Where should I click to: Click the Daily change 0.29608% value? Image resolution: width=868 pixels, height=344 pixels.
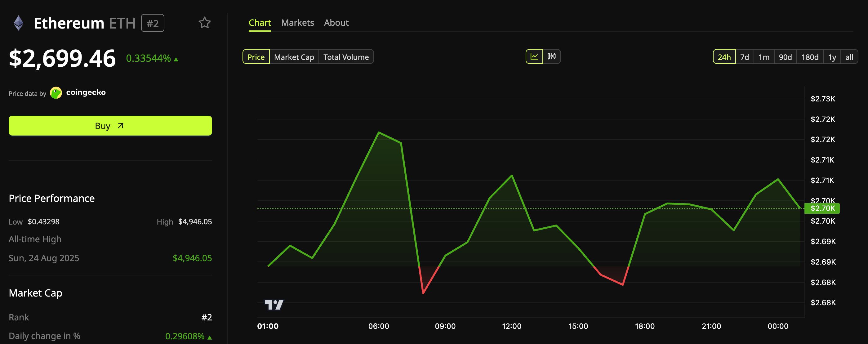click(x=185, y=336)
